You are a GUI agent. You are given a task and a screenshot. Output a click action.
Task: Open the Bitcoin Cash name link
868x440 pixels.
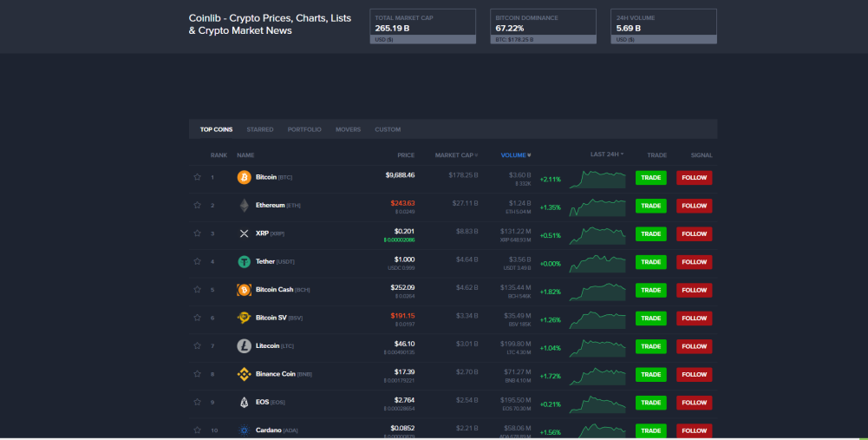[274, 290]
